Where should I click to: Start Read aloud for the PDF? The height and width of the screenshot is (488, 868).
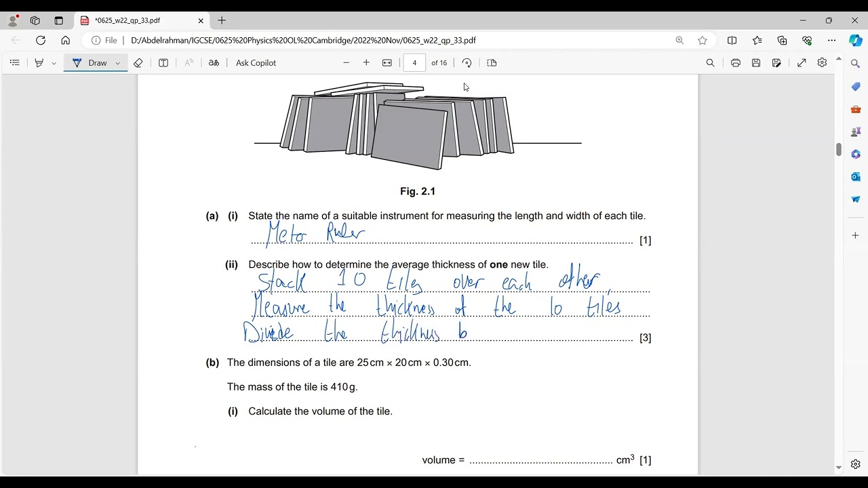click(x=189, y=62)
